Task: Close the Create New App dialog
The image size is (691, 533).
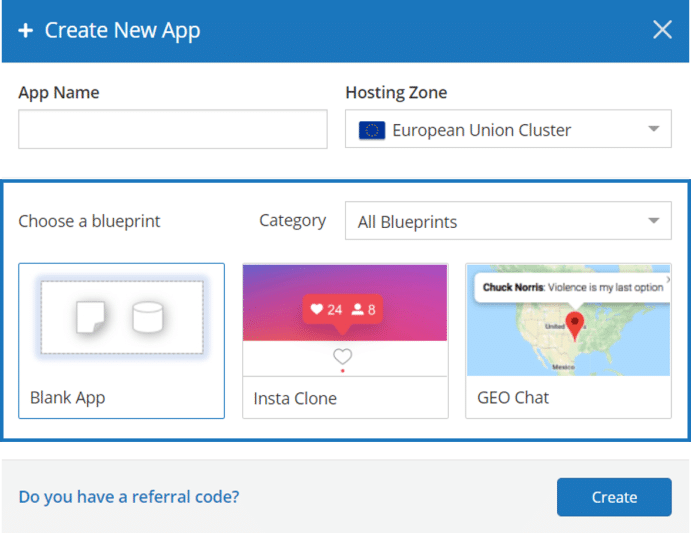Action: pos(662,30)
